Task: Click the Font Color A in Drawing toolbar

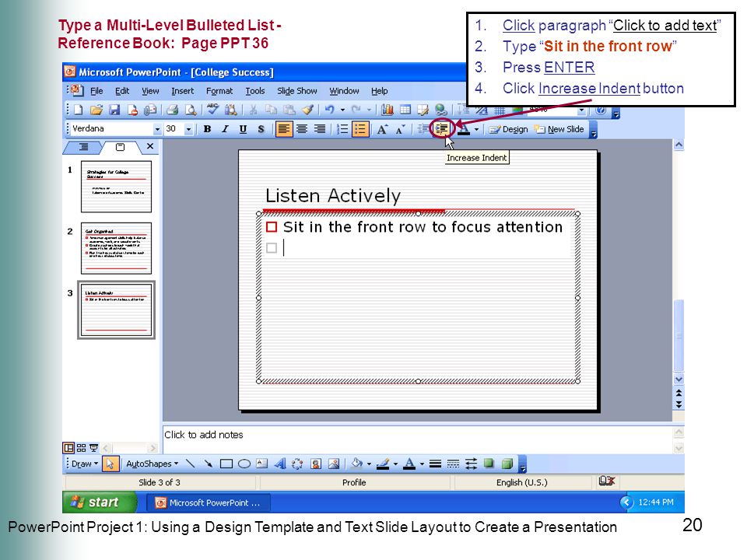Action: pos(409,464)
